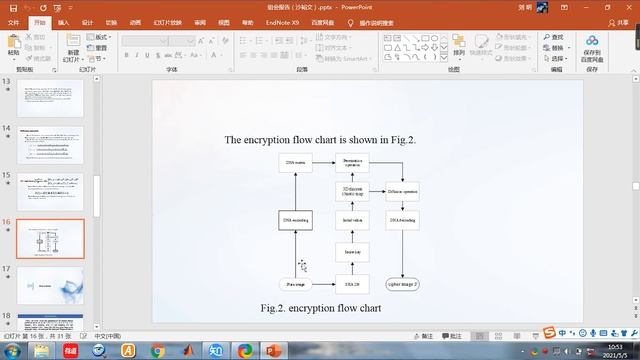Open the font name combo box
640x360 pixels.
tap(145, 41)
